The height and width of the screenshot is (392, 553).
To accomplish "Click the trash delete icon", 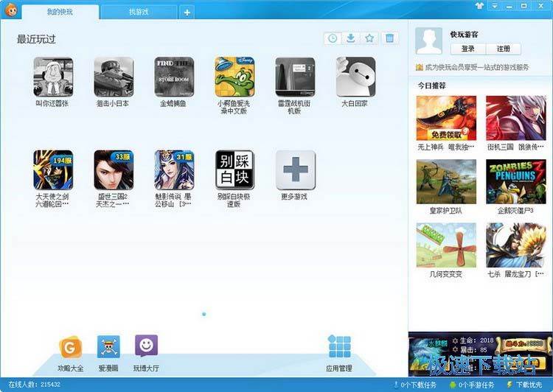I will pyautogui.click(x=390, y=38).
